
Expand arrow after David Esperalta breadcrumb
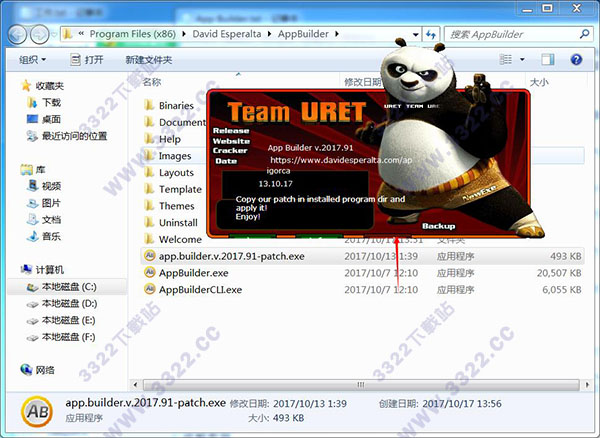pos(269,34)
